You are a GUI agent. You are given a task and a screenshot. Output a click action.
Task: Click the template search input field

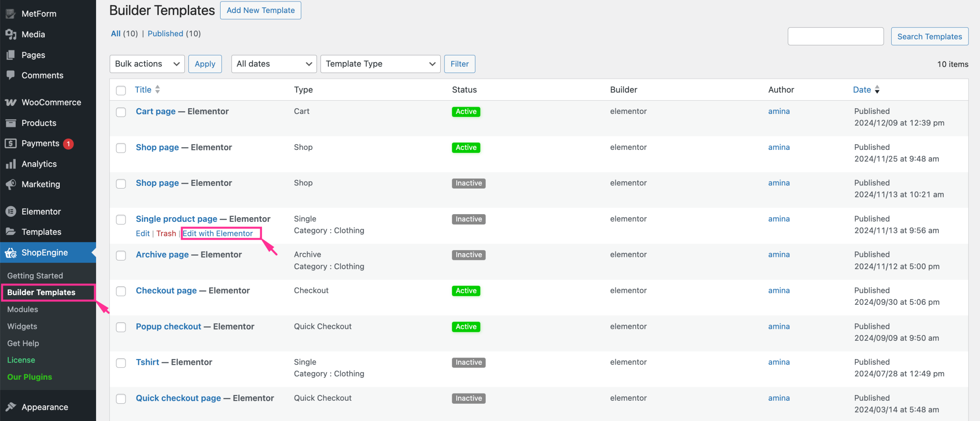(x=836, y=36)
